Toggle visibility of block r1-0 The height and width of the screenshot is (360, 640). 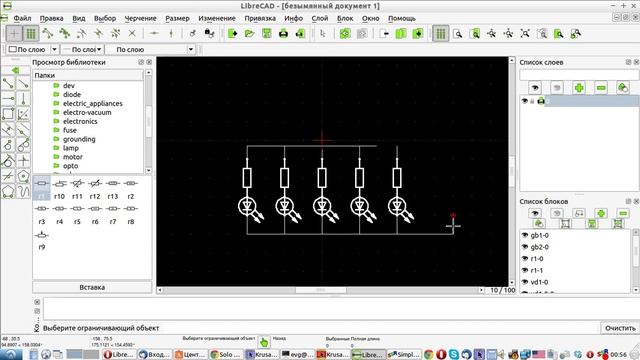[525, 259]
